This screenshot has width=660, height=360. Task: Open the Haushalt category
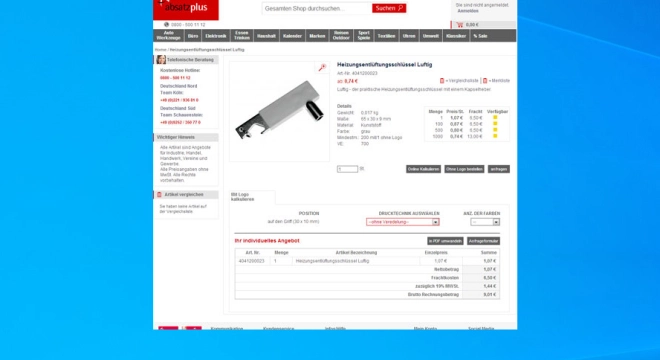[x=266, y=36]
